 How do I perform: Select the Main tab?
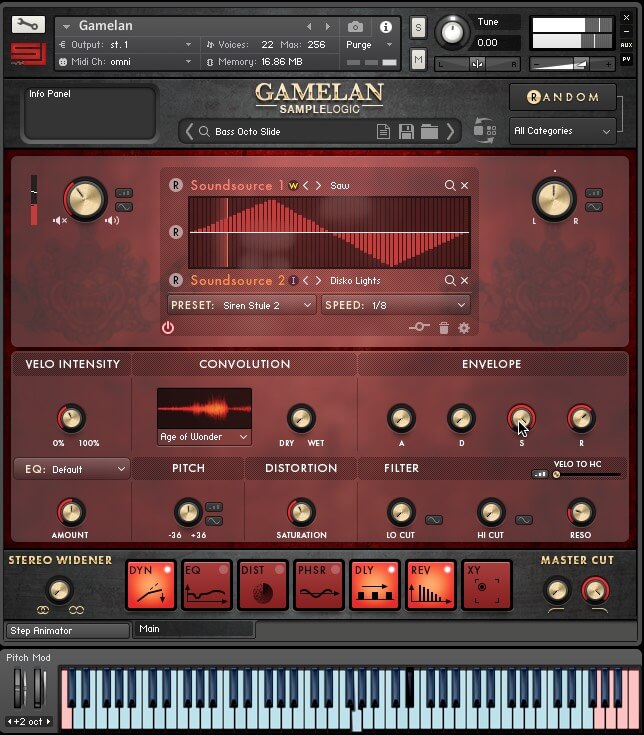tap(194, 630)
